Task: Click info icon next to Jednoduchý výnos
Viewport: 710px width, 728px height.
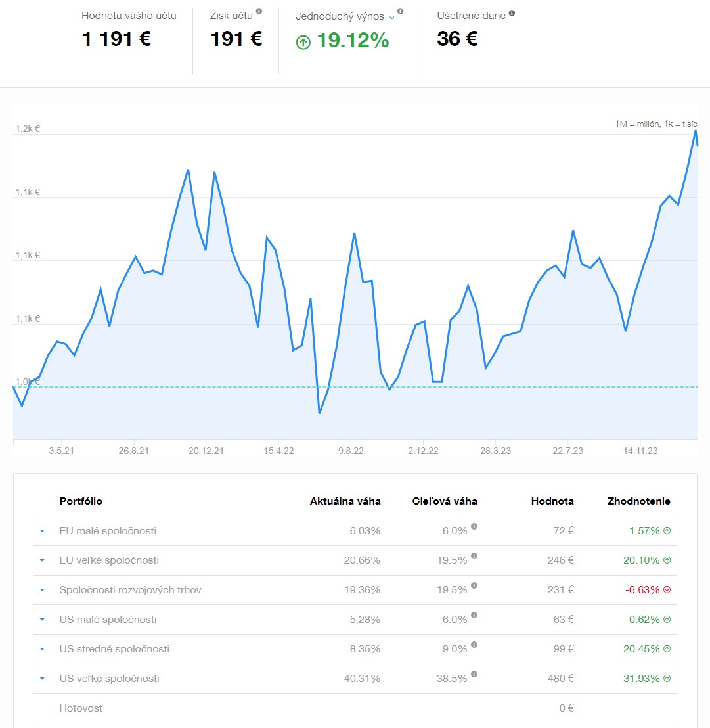Action: pyautogui.click(x=401, y=12)
